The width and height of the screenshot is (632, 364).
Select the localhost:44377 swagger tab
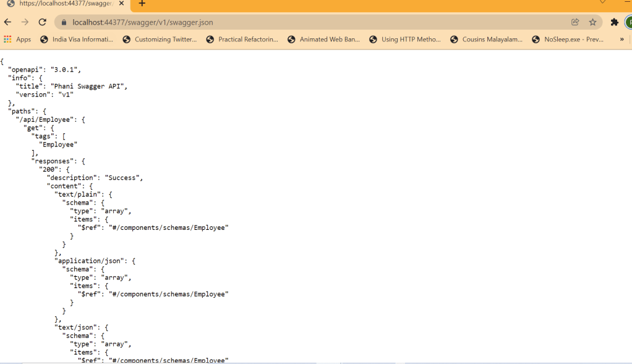tap(62, 4)
